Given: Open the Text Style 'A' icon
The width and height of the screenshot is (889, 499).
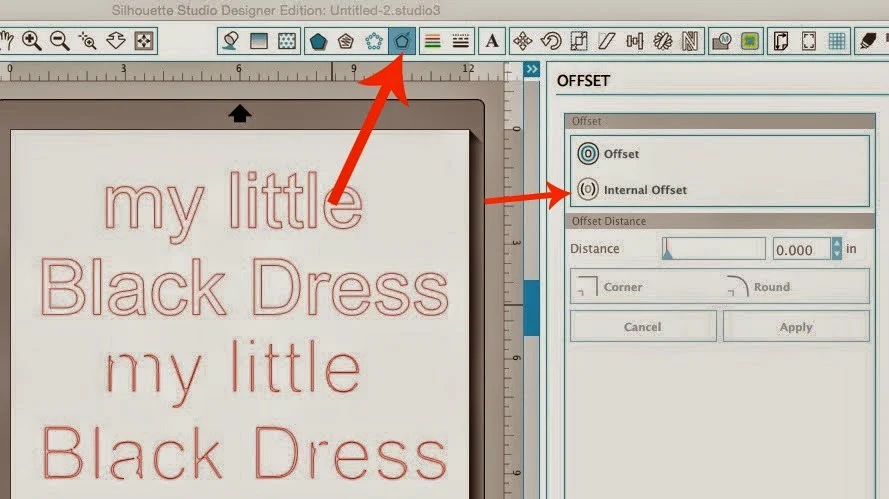Looking at the screenshot, I should pos(492,41).
